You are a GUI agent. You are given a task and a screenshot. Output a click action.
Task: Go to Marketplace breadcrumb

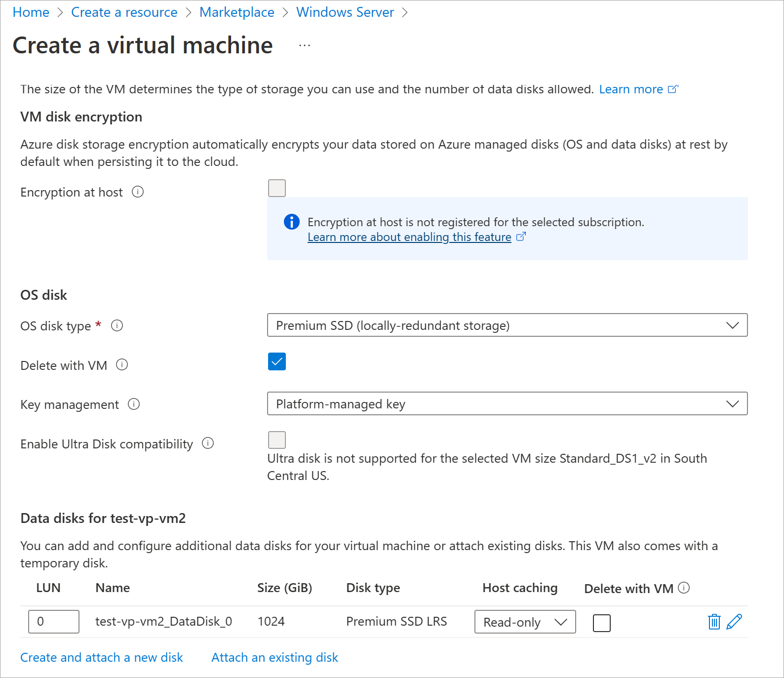point(237,12)
